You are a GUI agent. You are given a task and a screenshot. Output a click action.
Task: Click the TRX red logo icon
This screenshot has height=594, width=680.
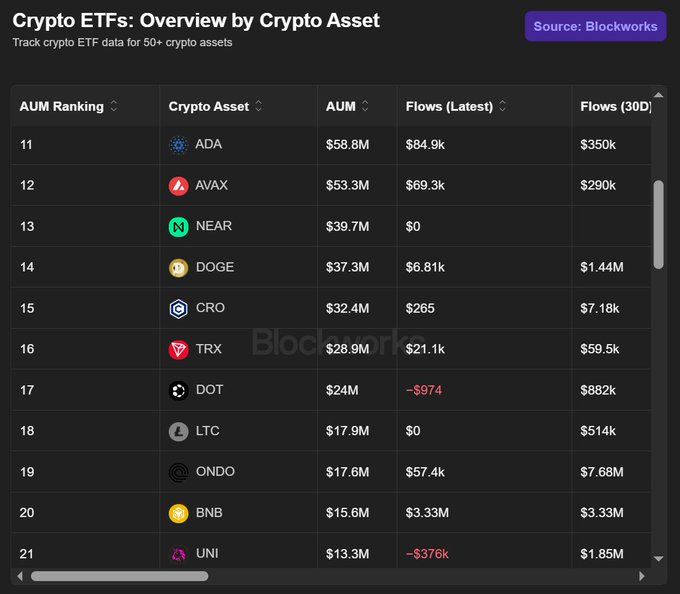click(x=178, y=349)
